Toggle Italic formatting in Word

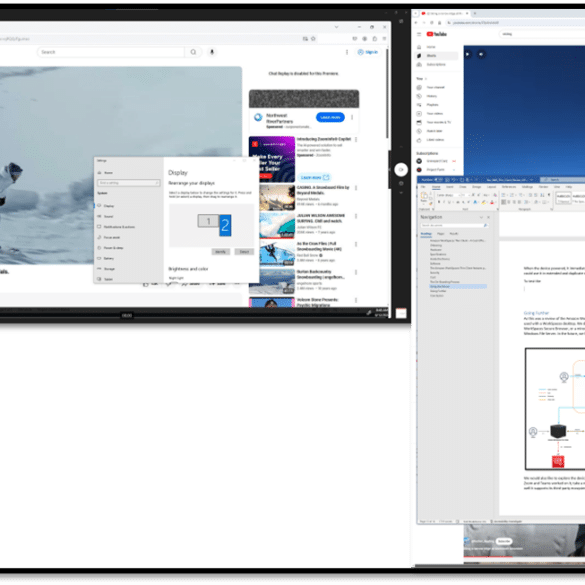[444, 202]
